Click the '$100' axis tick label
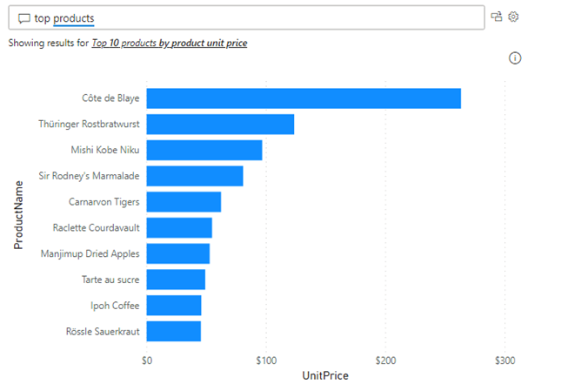This screenshot has height=391, width=588. pos(266,361)
